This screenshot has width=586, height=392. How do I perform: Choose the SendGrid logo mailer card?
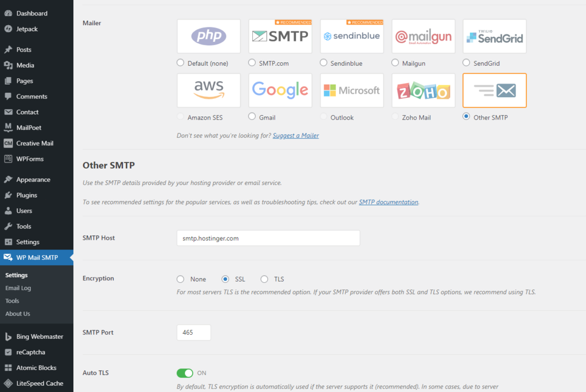pos(495,36)
